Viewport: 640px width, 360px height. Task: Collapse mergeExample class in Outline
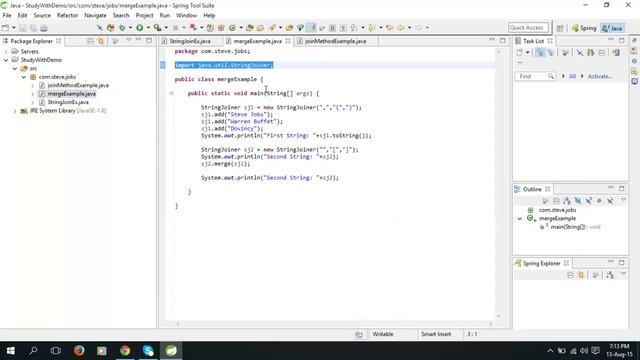[520, 219]
